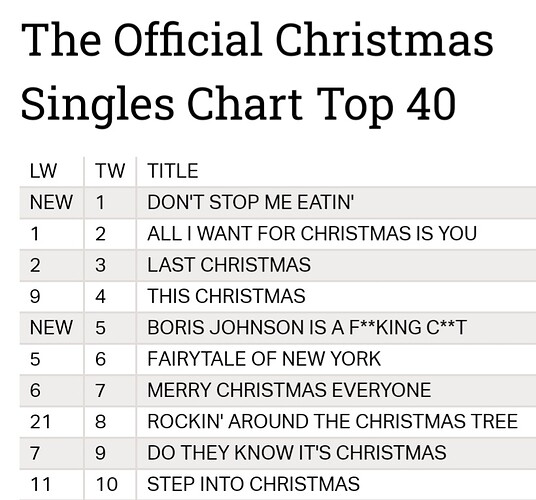
Task: Select Merry Christmas Everyone title
Action: (x=289, y=390)
